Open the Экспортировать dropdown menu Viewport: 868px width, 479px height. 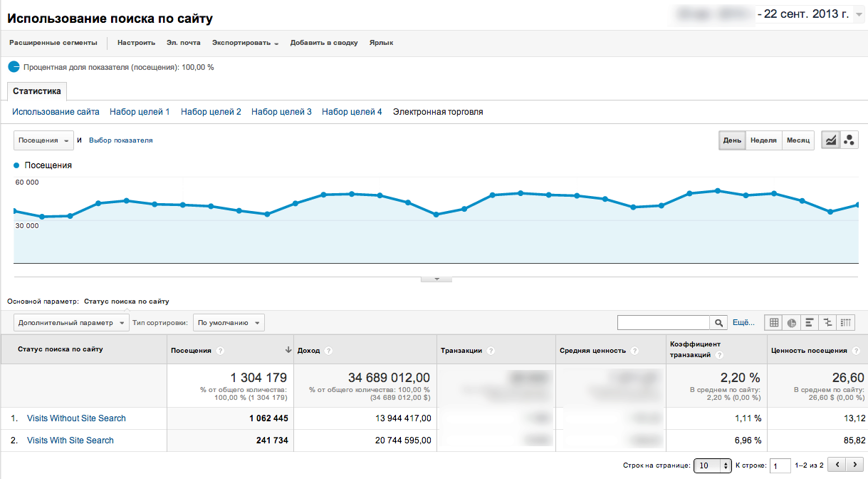coord(245,43)
